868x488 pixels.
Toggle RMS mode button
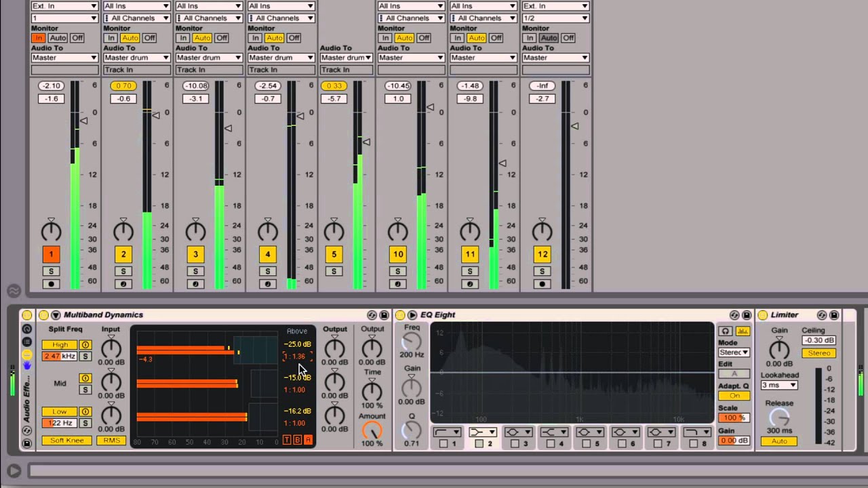[x=111, y=441]
